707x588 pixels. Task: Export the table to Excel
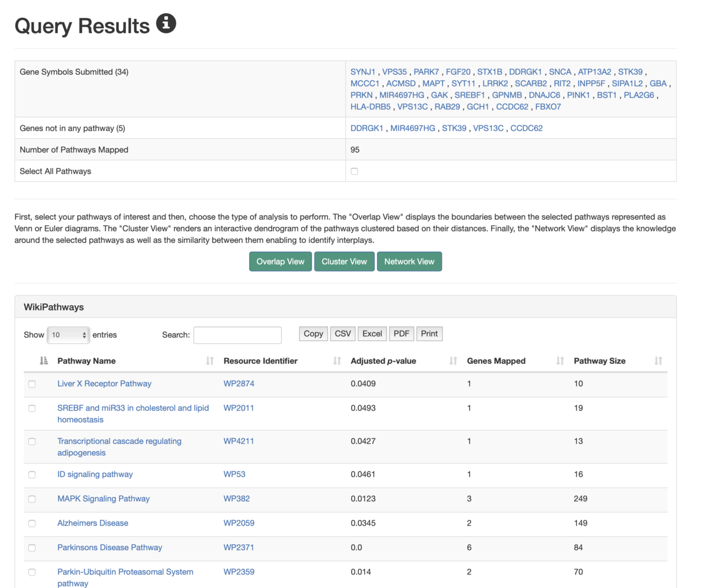pyautogui.click(x=372, y=334)
